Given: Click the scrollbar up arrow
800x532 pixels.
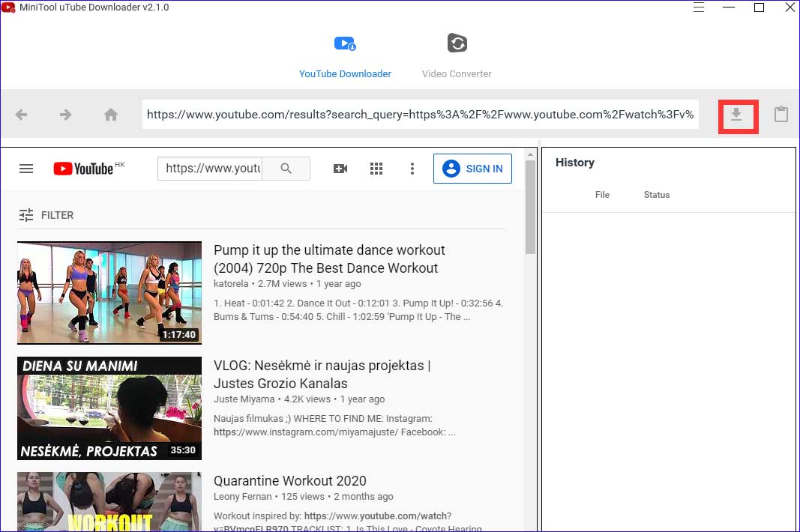Looking at the screenshot, I should click(531, 154).
